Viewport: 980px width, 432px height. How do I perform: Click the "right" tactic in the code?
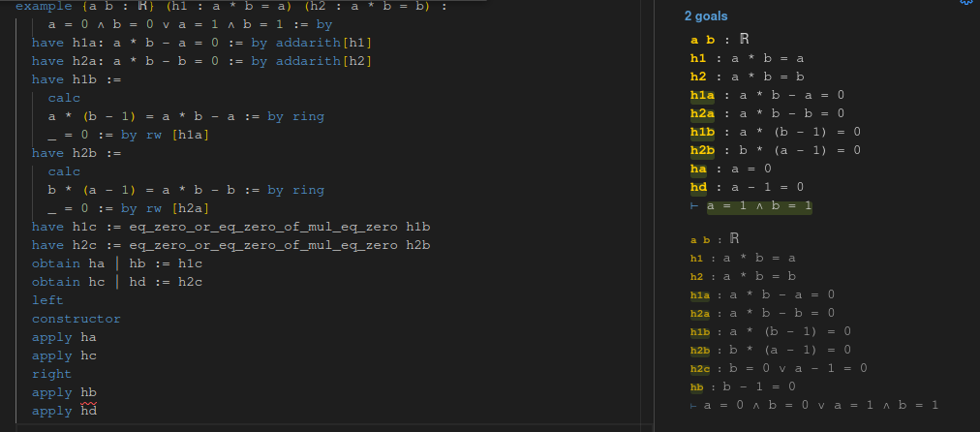51,374
